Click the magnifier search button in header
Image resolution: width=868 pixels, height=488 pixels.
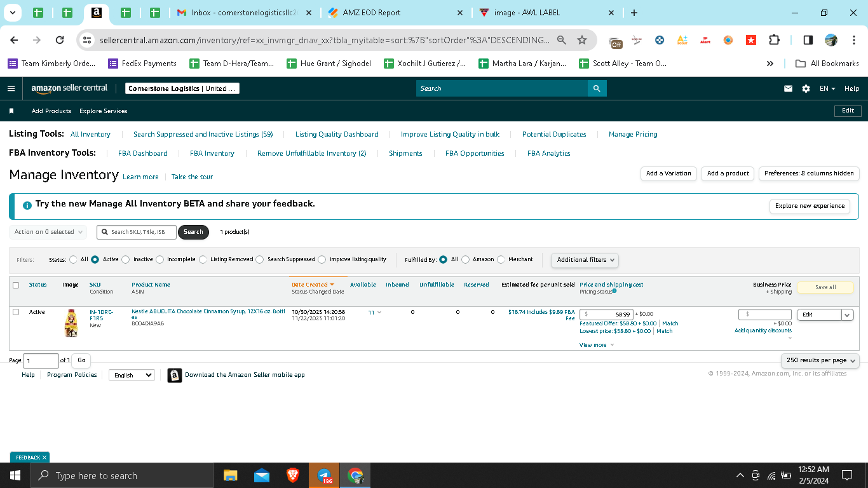pyautogui.click(x=597, y=88)
